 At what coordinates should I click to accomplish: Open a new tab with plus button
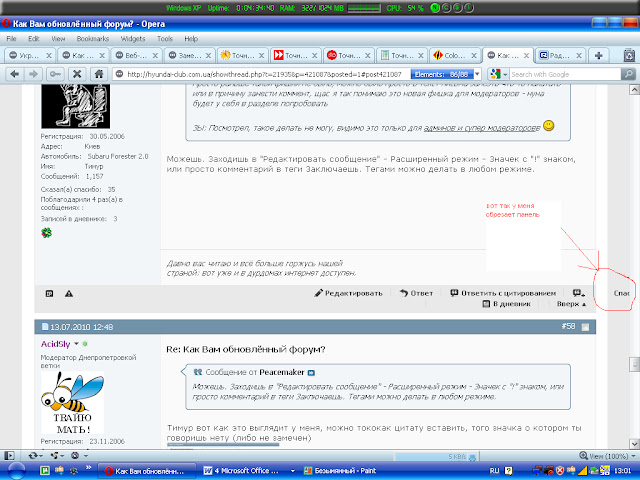(x=598, y=55)
